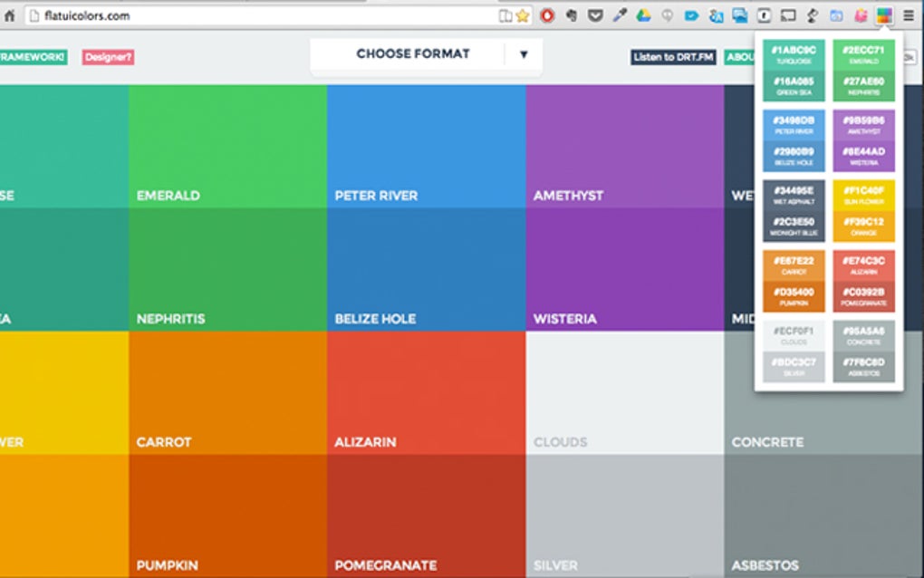Viewport: 924px width, 578px height.
Task: Click the home icon in the toolbar
Action: (11, 14)
